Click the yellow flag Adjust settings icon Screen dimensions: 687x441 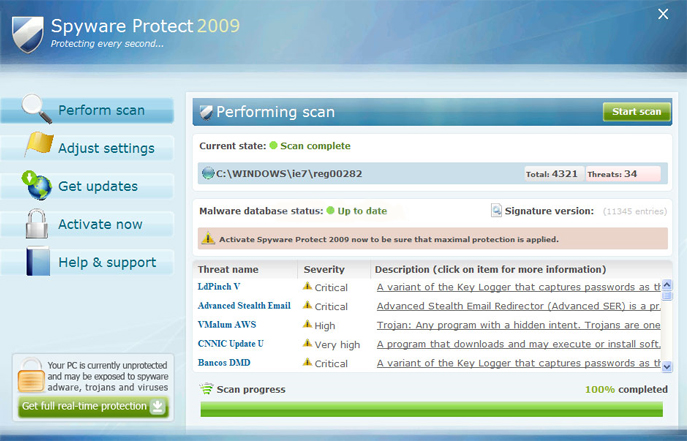point(39,144)
